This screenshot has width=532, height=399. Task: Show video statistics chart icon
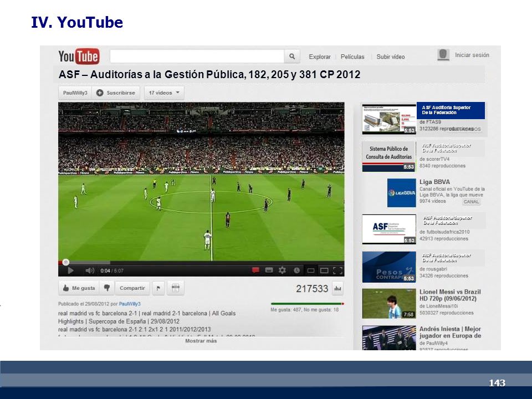[x=337, y=288]
